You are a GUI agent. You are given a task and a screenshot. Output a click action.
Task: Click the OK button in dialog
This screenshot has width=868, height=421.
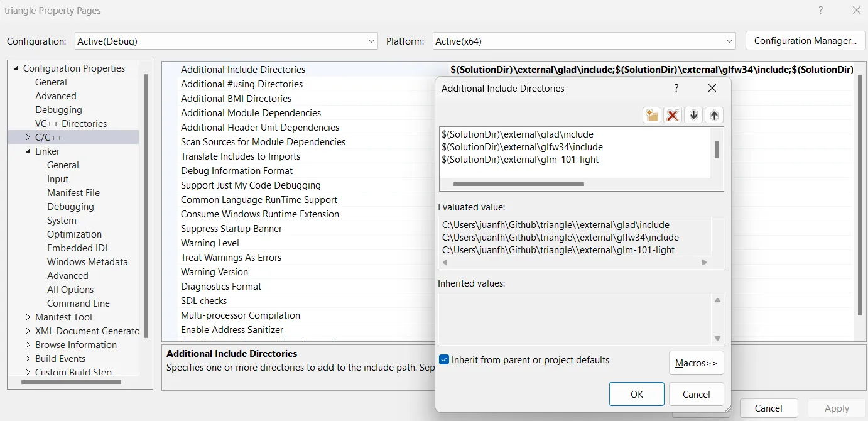click(x=636, y=394)
